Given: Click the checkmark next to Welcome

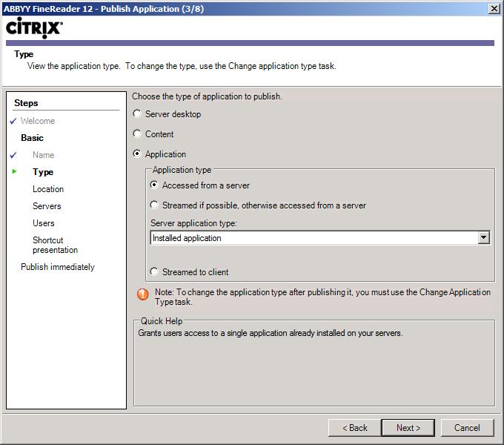Looking at the screenshot, I should pyautogui.click(x=13, y=121).
